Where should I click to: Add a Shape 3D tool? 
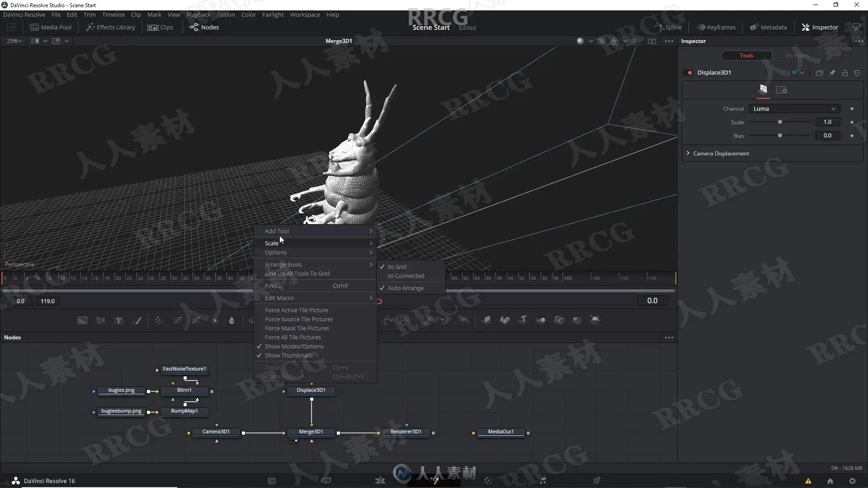[505, 320]
